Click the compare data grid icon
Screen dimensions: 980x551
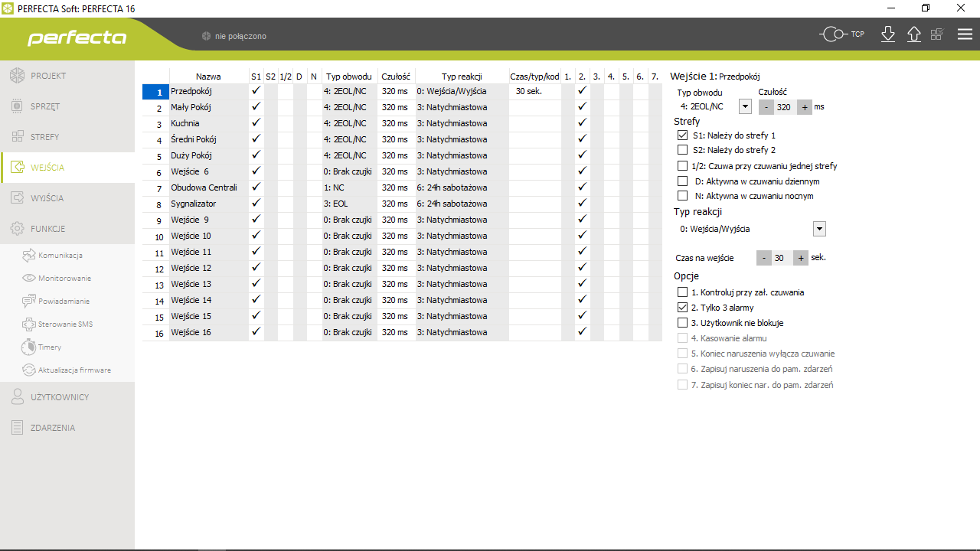tap(937, 34)
